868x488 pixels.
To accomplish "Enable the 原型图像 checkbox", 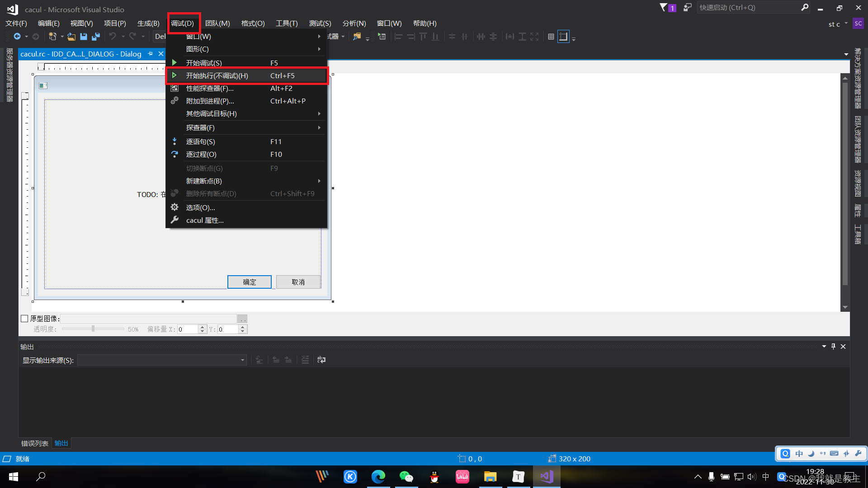I will coord(25,319).
